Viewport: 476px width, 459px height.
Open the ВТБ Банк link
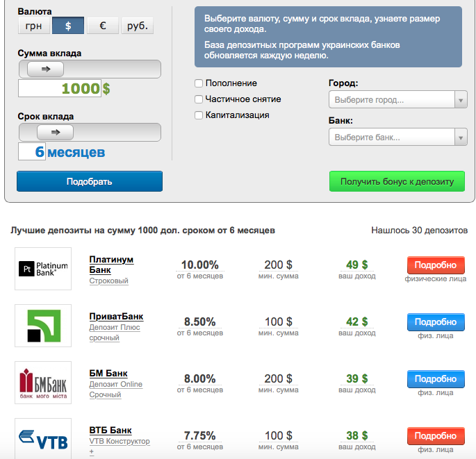tap(110, 430)
